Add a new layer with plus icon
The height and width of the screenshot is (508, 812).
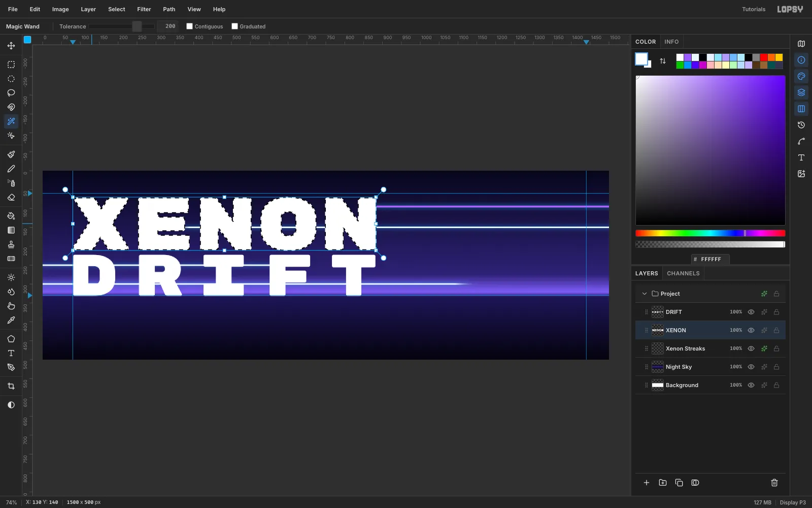click(647, 483)
